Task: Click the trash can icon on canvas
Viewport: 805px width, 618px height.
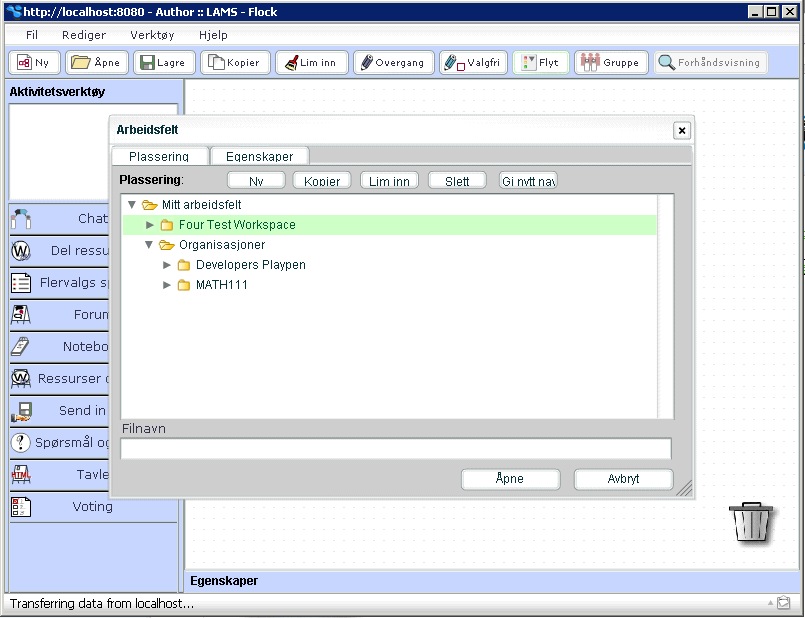Action: pos(751,522)
